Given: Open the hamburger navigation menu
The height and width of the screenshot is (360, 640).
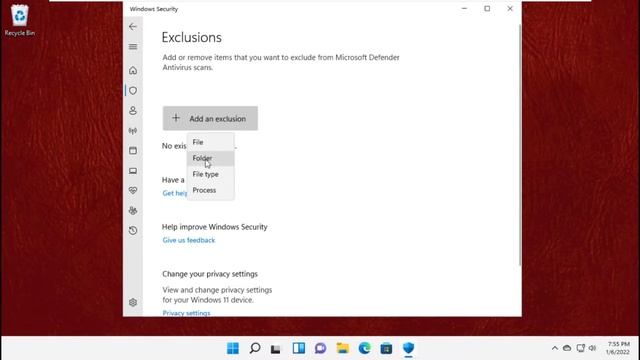Looking at the screenshot, I should click(x=133, y=47).
